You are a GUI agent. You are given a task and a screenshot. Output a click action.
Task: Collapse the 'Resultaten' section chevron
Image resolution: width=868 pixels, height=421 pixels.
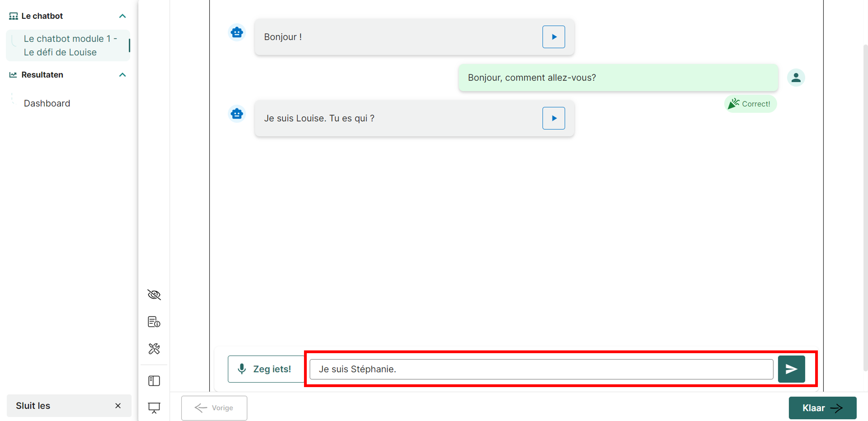pos(122,75)
